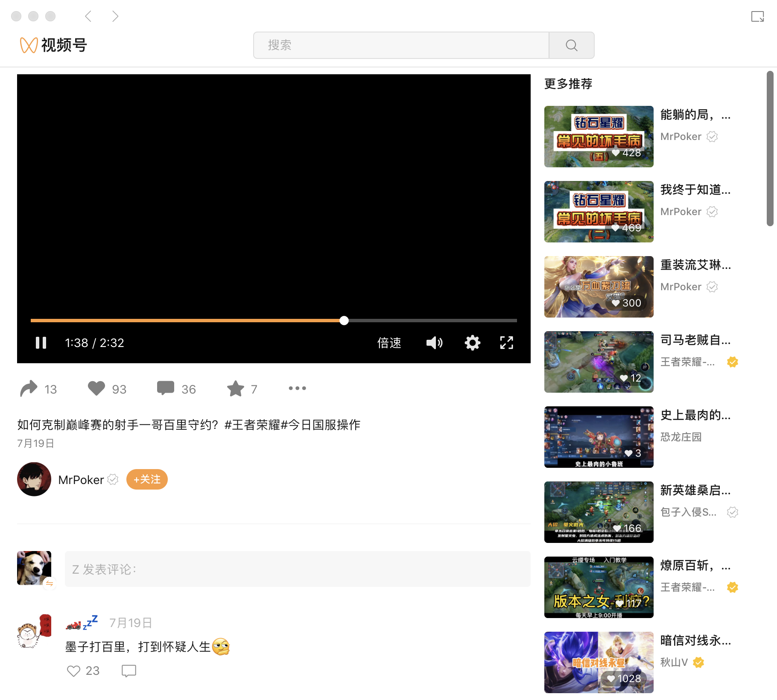Pause the video playback

coord(41,343)
